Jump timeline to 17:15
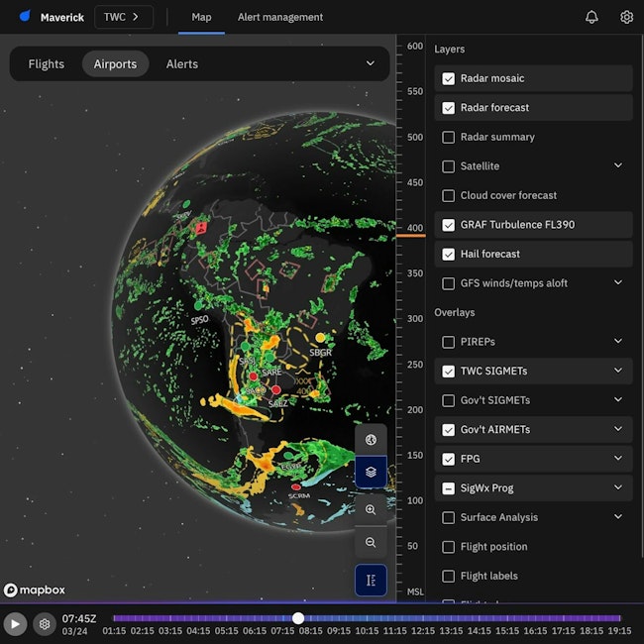The image size is (644, 644). pyautogui.click(x=563, y=630)
